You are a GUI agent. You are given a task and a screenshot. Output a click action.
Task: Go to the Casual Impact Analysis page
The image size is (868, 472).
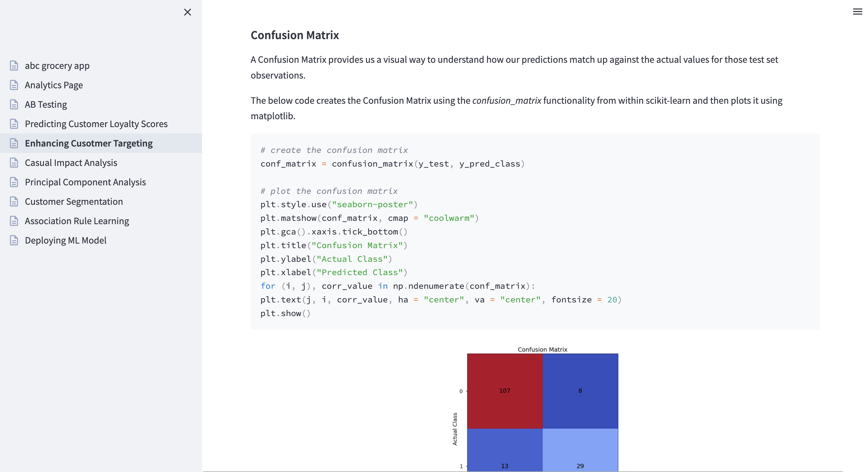click(71, 163)
